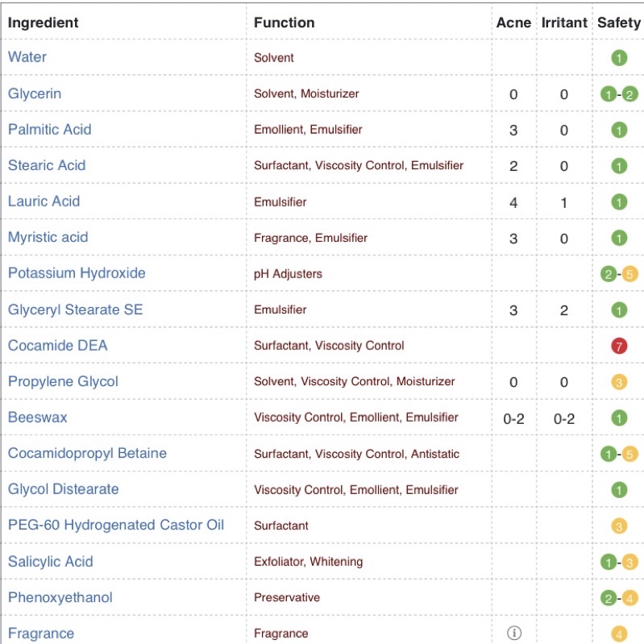The height and width of the screenshot is (644, 644).
Task: Open the Salicylic Acid ingredient link
Action: coord(50,562)
